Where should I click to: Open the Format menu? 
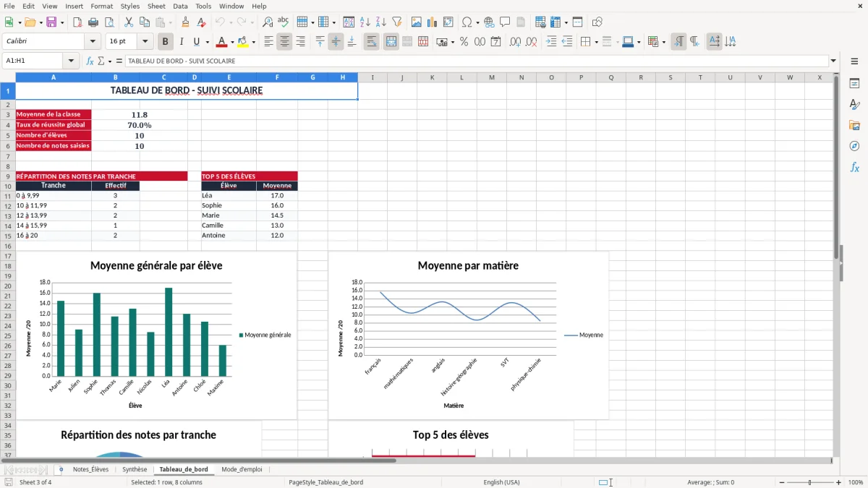(101, 6)
